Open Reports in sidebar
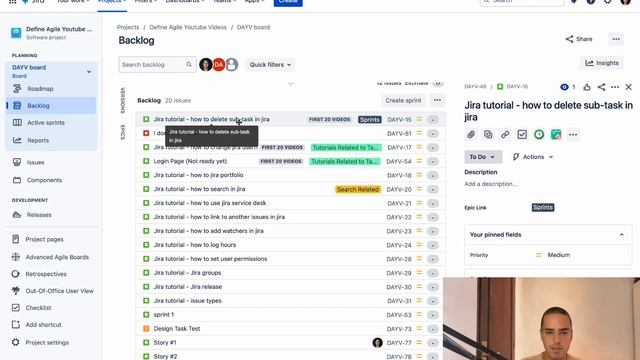 pos(38,140)
